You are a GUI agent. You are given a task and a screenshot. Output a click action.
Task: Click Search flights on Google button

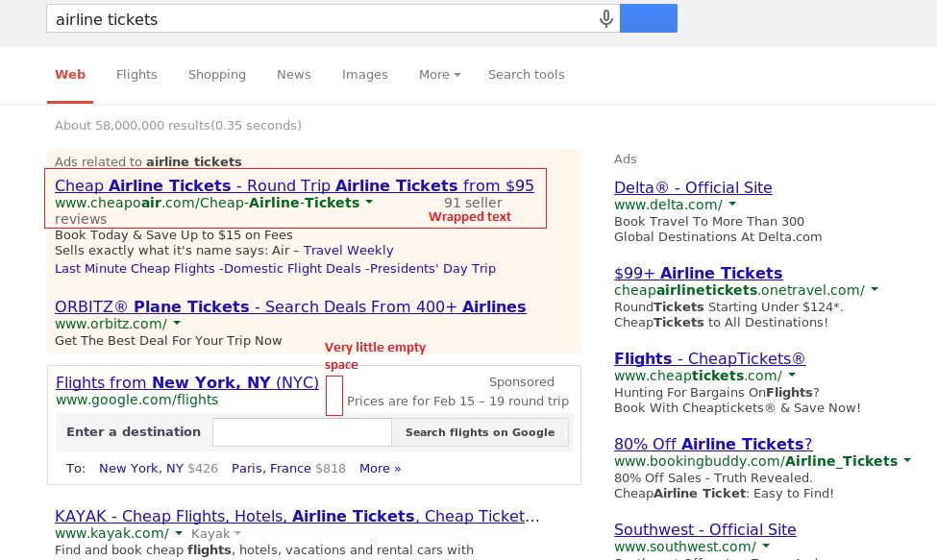pyautogui.click(x=480, y=432)
